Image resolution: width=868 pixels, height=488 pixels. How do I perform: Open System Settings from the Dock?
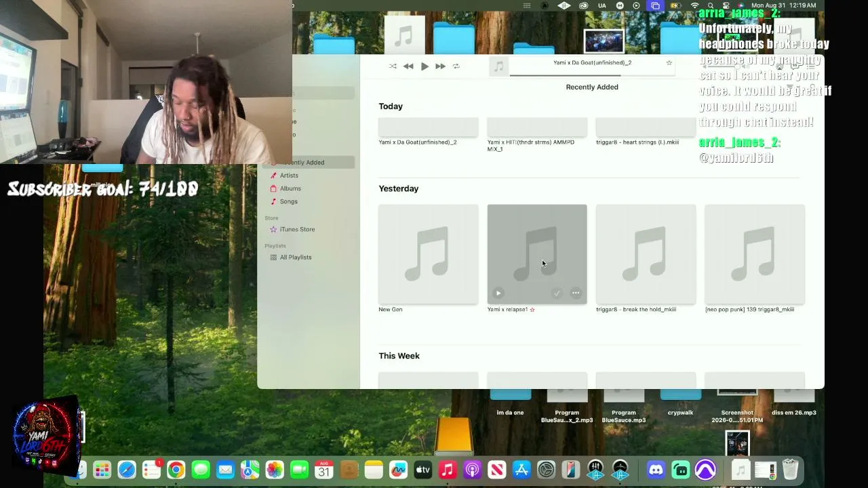(547, 470)
